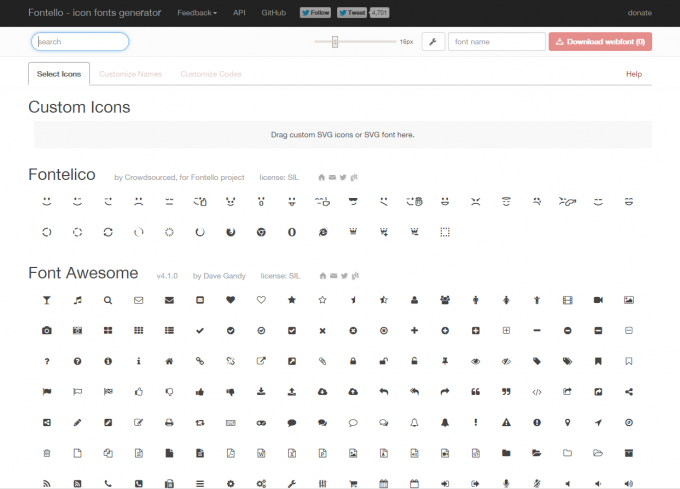Focus the icon search field
680x489 pixels.
coord(80,42)
